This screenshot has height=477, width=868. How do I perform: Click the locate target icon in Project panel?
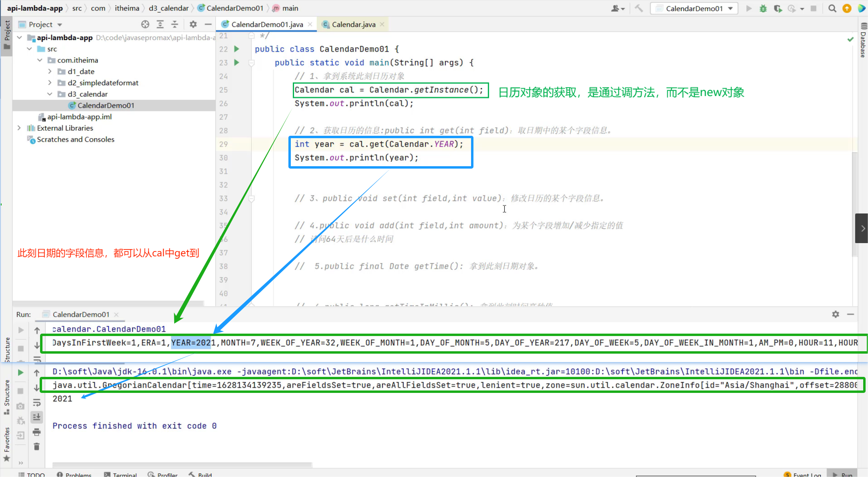[x=145, y=24]
